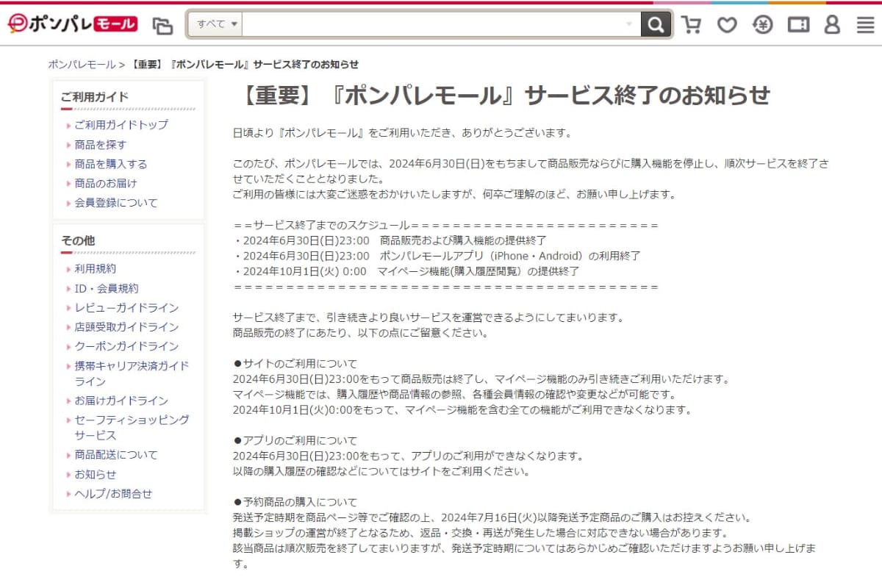Click ポンパレモール breadcrumb link
Screen dimensions: 882x588
pyautogui.click(x=82, y=65)
